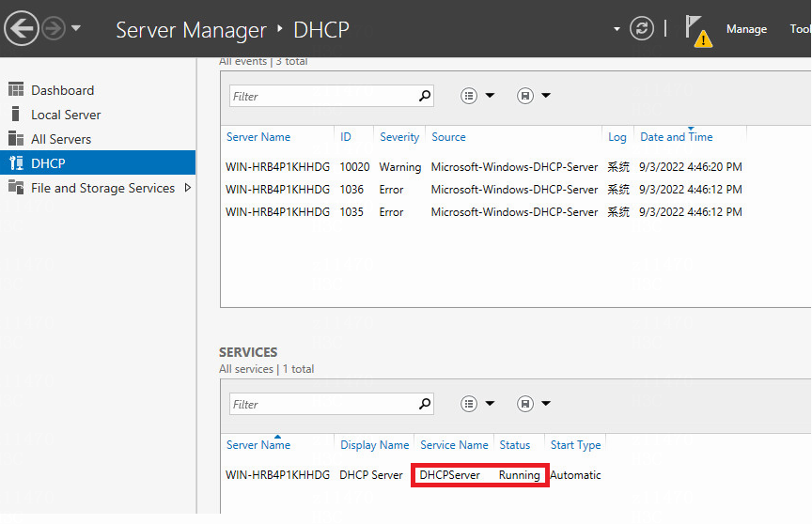This screenshot has height=524, width=812.
Task: Sort events by Log column
Action: 617,137
